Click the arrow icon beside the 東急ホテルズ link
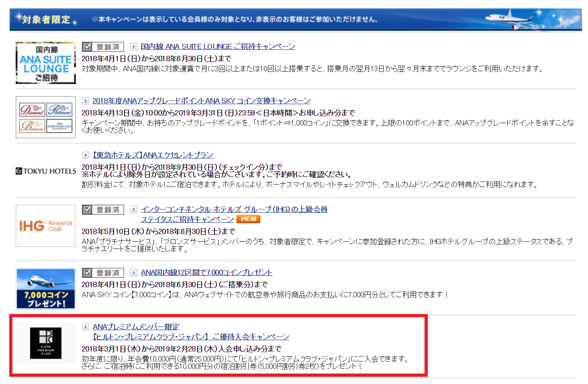The width and height of the screenshot is (588, 384). click(x=86, y=155)
